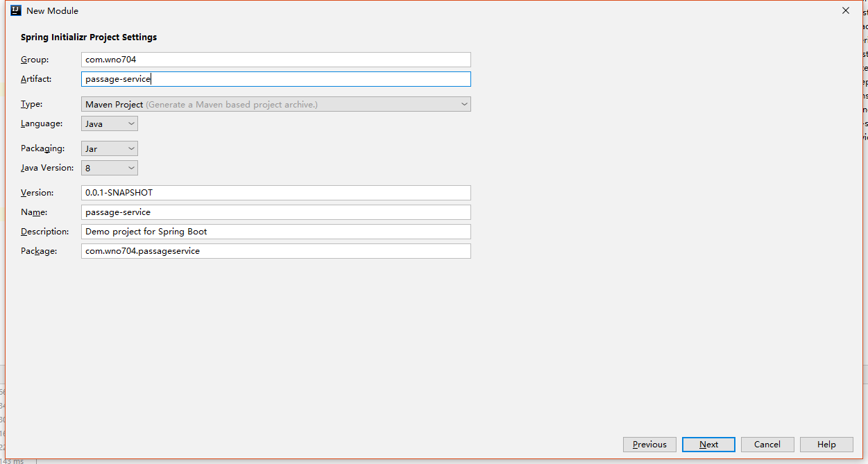
Task: Edit the Description field
Action: (x=275, y=232)
